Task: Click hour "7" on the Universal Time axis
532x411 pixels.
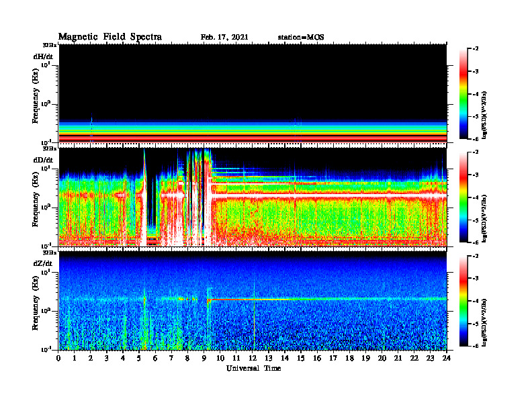Action: tap(171, 358)
